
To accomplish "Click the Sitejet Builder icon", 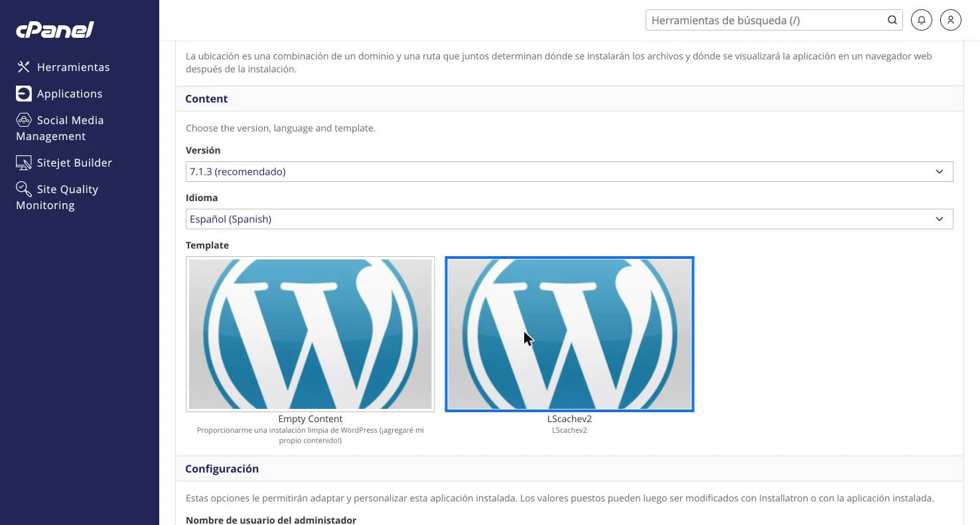I will [24, 163].
